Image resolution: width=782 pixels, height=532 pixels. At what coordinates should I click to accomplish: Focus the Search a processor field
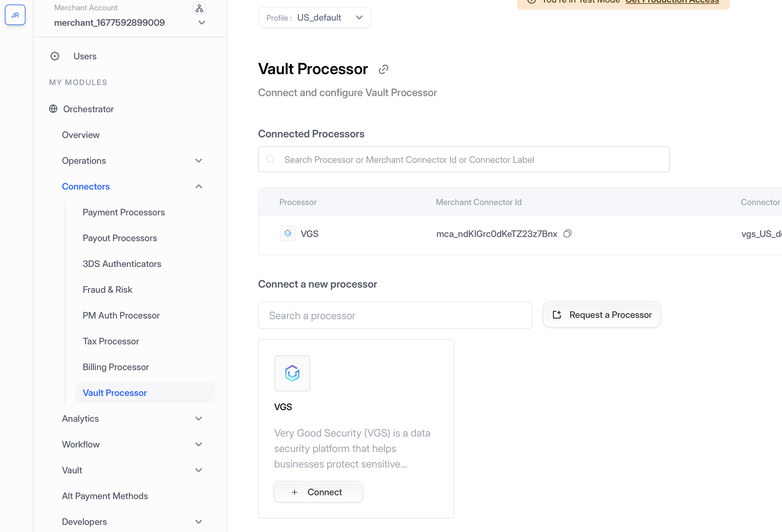tap(395, 315)
